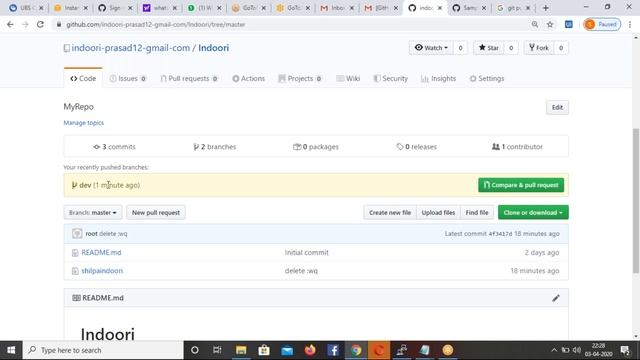View the 1 contributor list
The image size is (640, 360).
coord(517,147)
